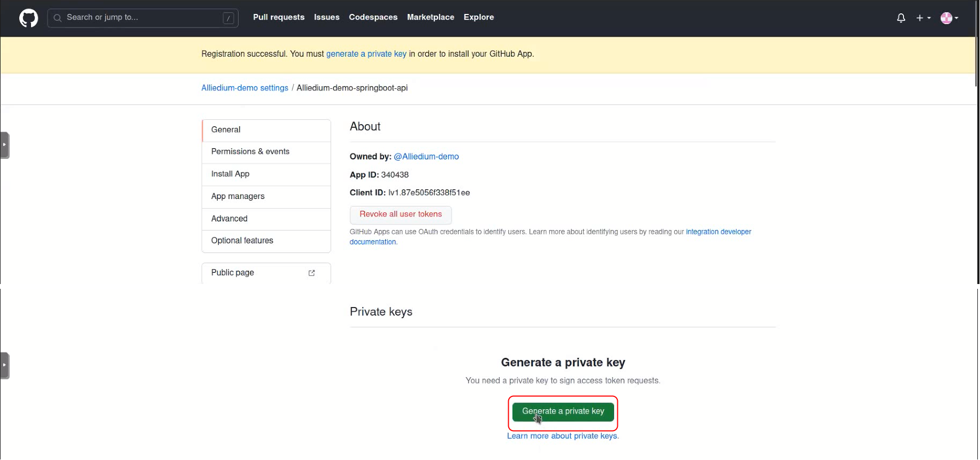Click external link icon next to Public page
This screenshot has height=460, width=980.
(312, 273)
